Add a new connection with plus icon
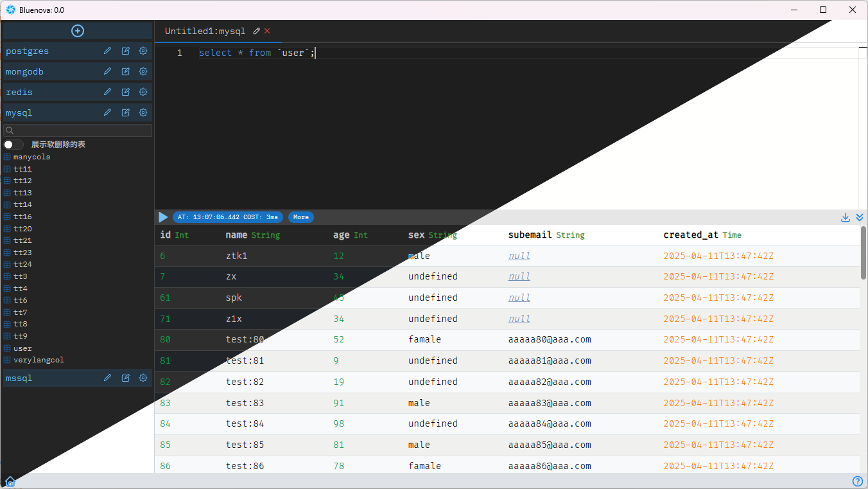The height and width of the screenshot is (489, 868). (78, 31)
